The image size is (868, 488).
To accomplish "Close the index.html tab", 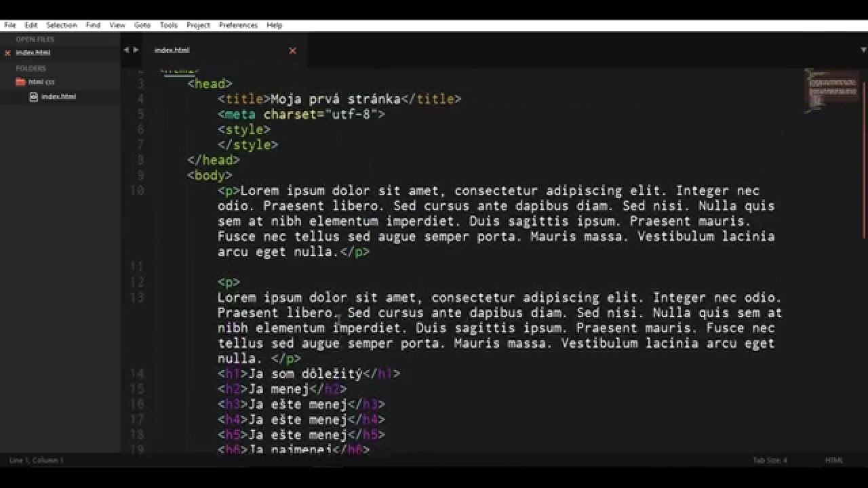I will click(x=292, y=50).
